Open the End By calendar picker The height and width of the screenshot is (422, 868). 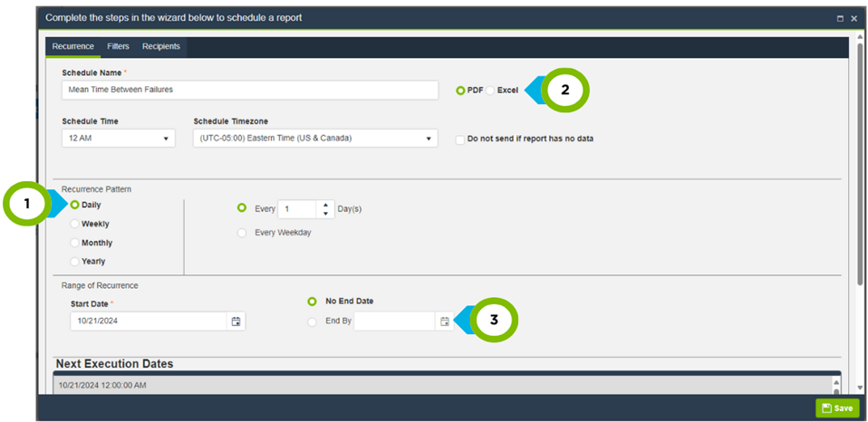coord(444,321)
